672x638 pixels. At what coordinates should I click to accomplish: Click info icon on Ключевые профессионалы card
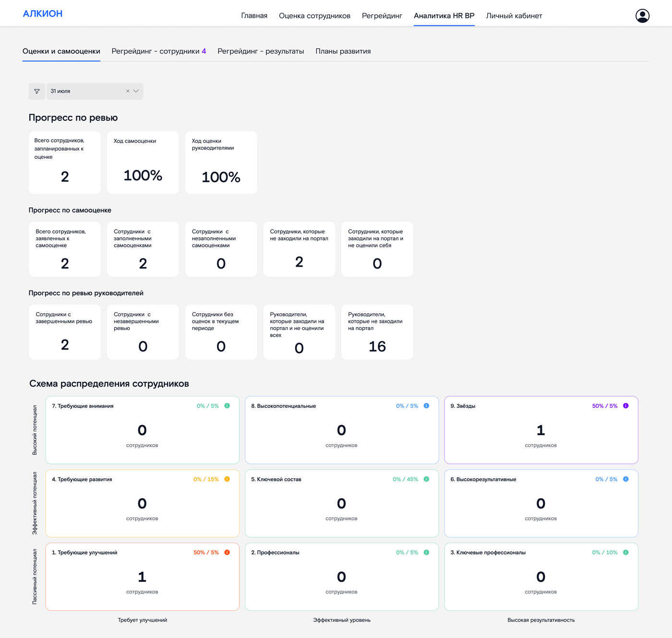pyautogui.click(x=625, y=553)
